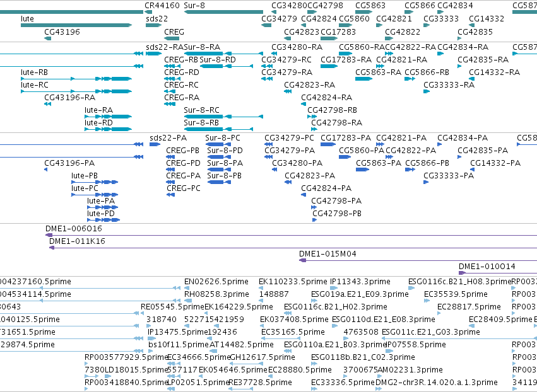537x392 pixels.
Task: Click the CG5860-RA transcript label
Action: [362, 47]
